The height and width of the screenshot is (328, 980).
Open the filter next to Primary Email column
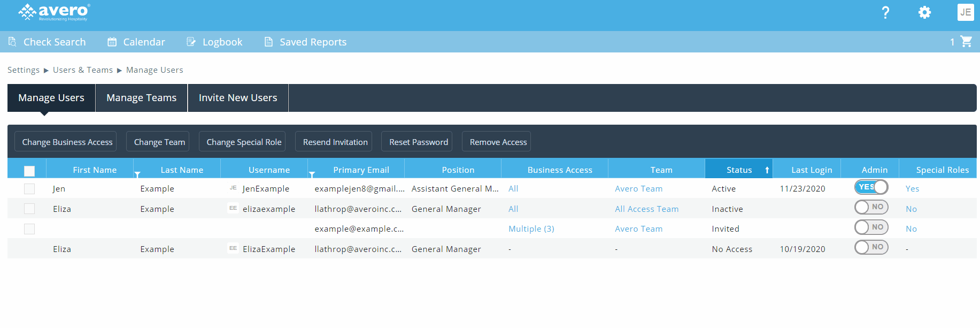pos(312,174)
